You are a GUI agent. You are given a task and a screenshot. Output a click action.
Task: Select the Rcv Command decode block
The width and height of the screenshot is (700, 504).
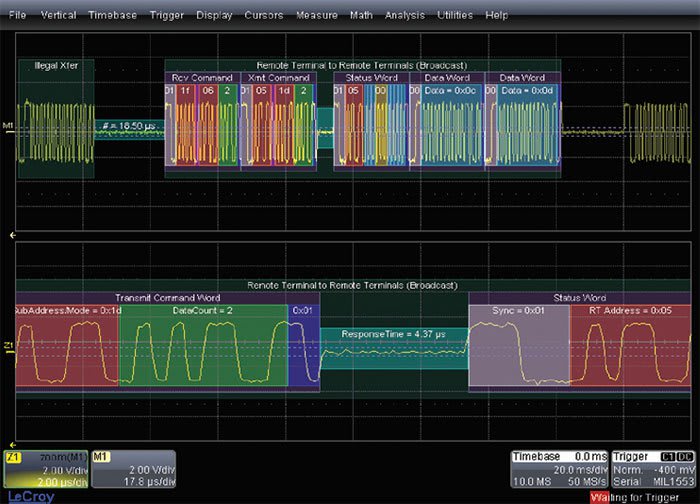point(201,77)
